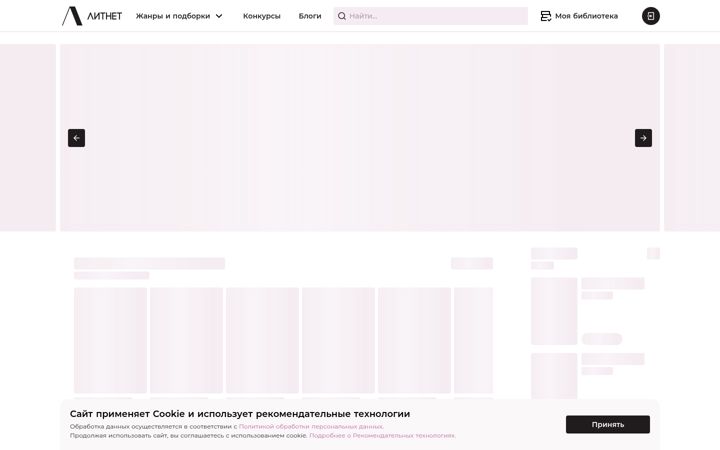720x450 pixels.
Task: Click the round login icon button
Action: point(650,16)
